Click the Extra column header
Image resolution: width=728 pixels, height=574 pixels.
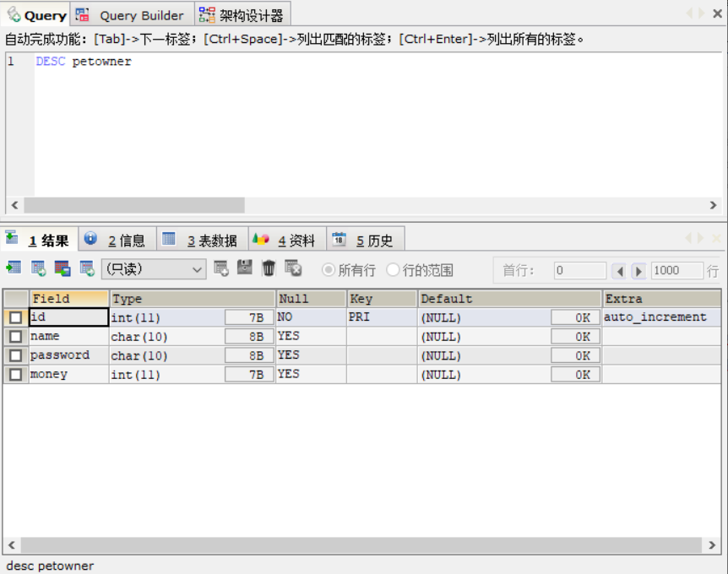(x=661, y=298)
